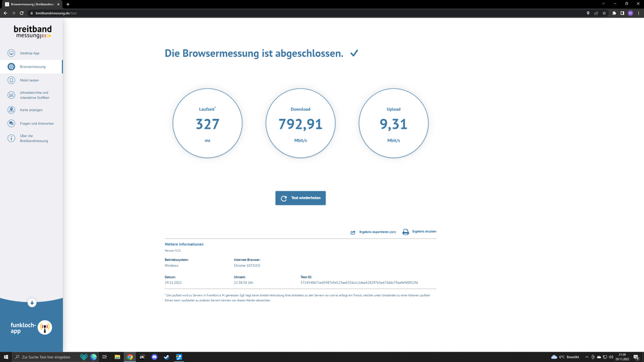The width and height of the screenshot is (644, 362).
Task: Open the Karte anzeigen map icon
Action: point(11,110)
